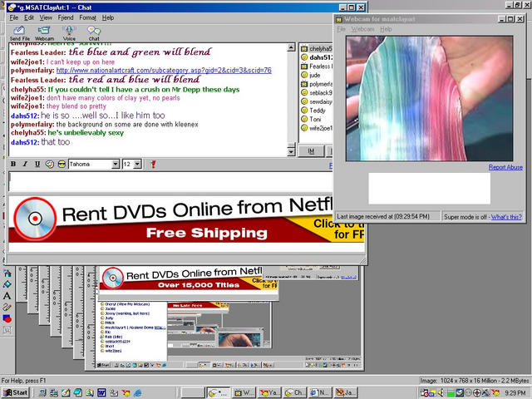
Task: Select the Paint Shop Pro picture tube tool
Action: pyautogui.click(x=7, y=273)
